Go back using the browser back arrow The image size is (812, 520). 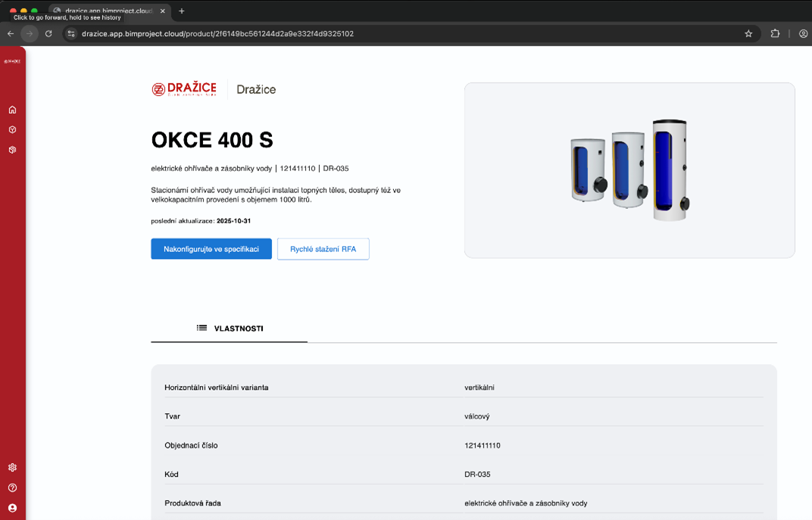point(11,33)
